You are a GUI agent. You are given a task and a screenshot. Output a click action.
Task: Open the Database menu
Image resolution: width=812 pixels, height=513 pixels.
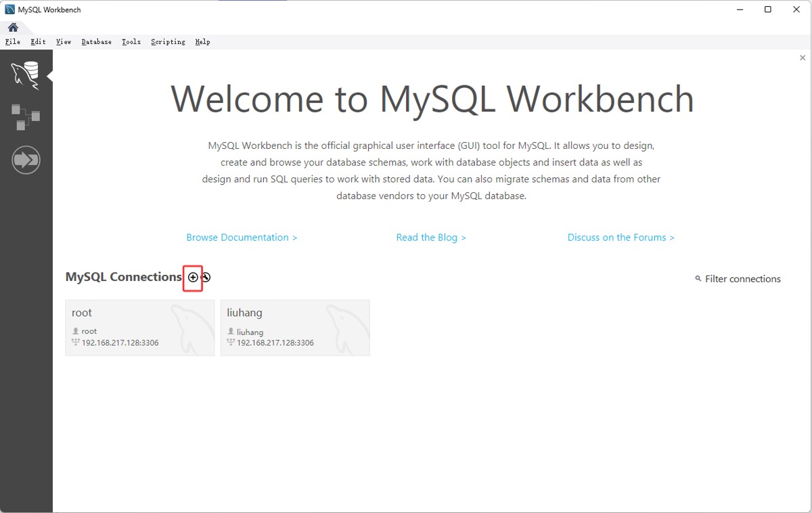97,42
